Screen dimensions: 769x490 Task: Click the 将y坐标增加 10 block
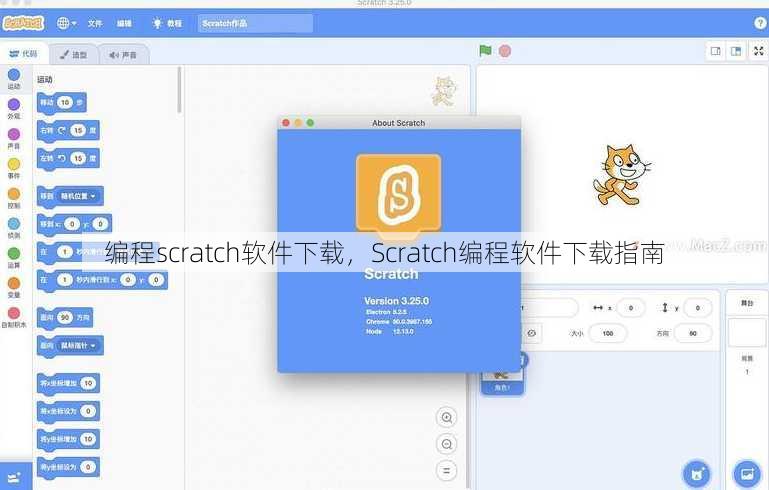68,439
